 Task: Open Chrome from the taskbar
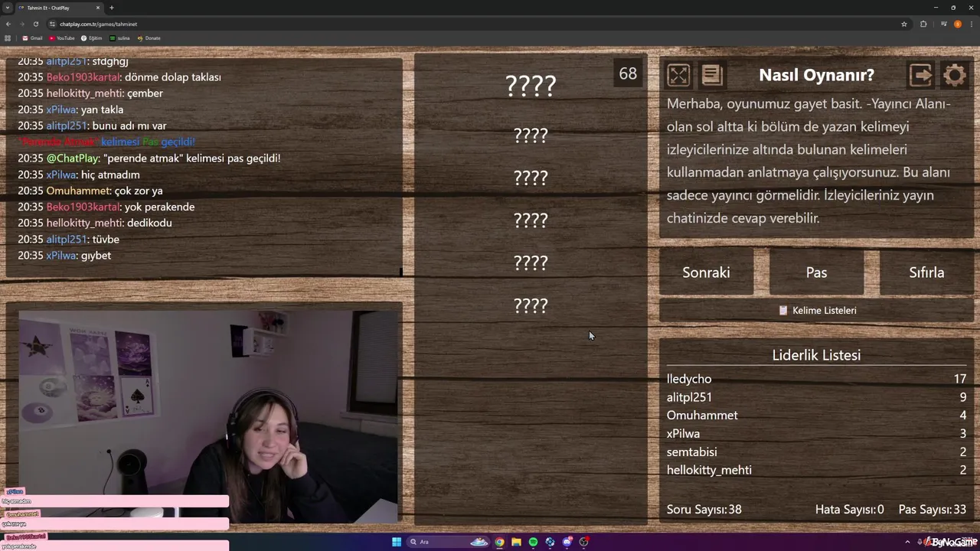tap(499, 542)
